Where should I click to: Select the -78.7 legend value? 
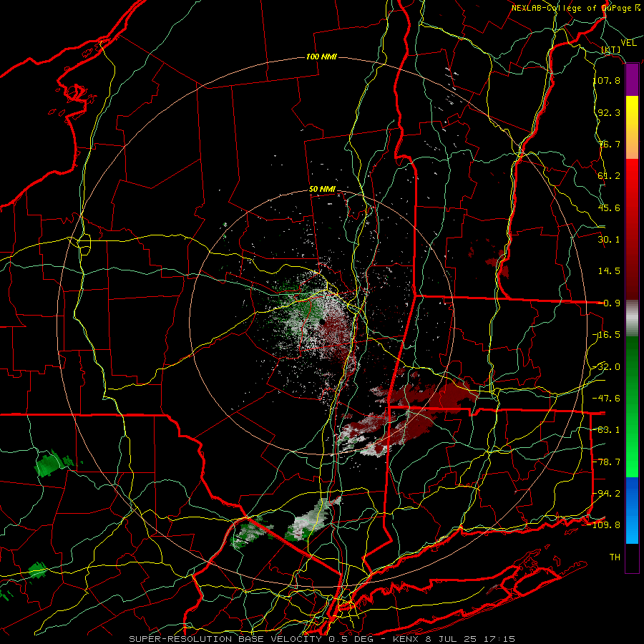(x=607, y=462)
